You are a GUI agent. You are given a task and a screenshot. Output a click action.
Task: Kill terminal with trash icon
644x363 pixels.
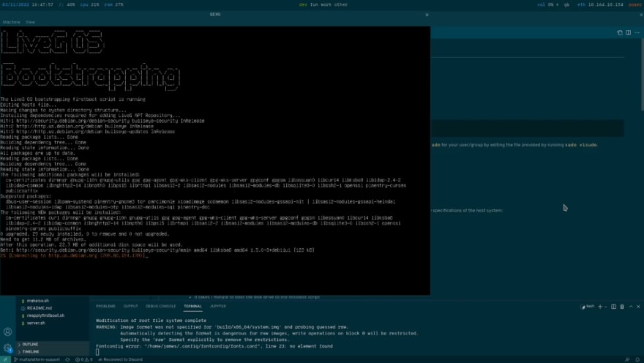point(622,307)
